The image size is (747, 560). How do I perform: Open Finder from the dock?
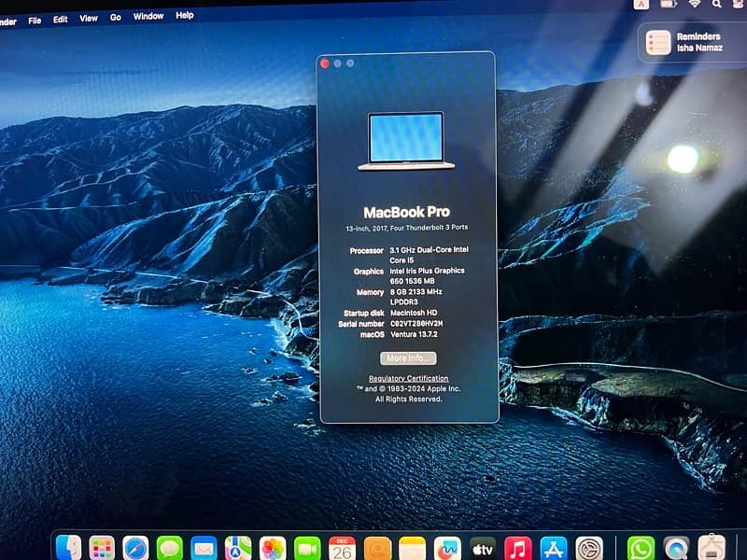68,548
